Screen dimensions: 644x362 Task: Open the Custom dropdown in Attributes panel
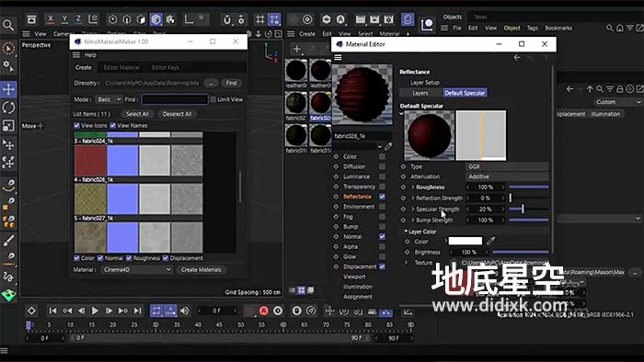pos(617,102)
